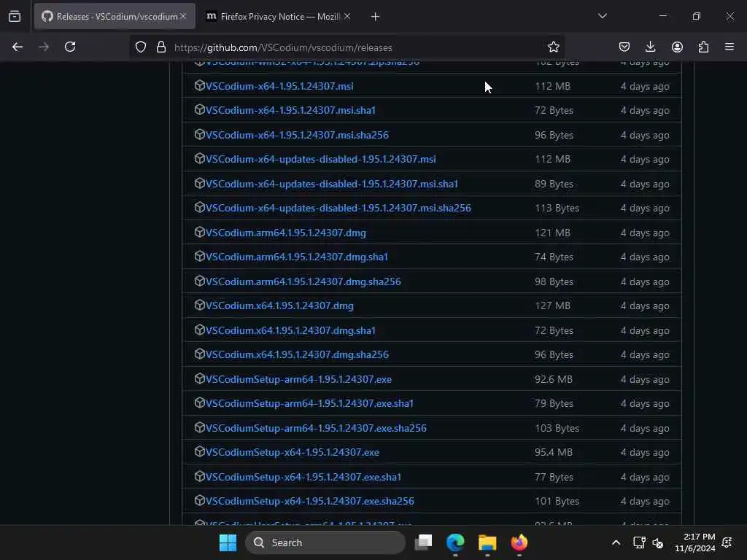
Task: Open File Explorer from the taskbar
Action: tap(487, 542)
